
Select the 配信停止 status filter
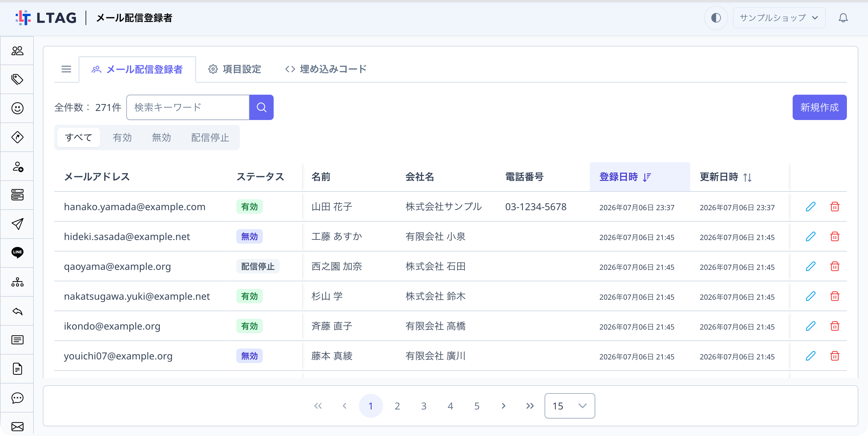coord(210,137)
